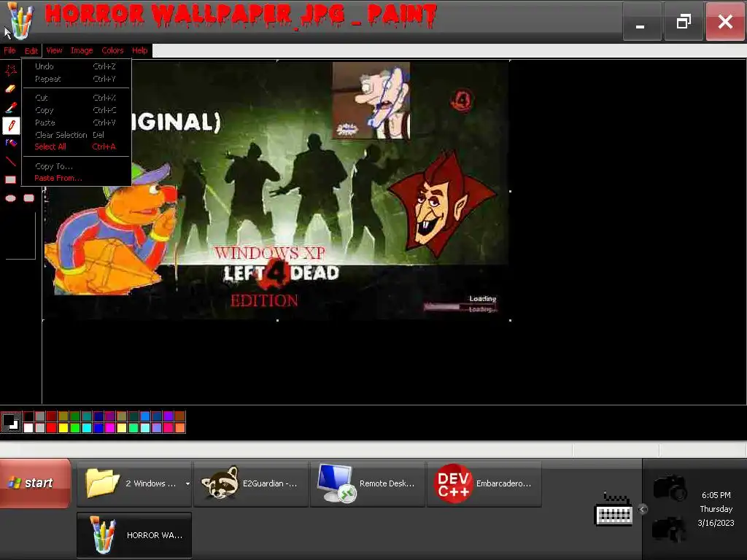Pick the Color Picker eyedropper tool

point(10,107)
